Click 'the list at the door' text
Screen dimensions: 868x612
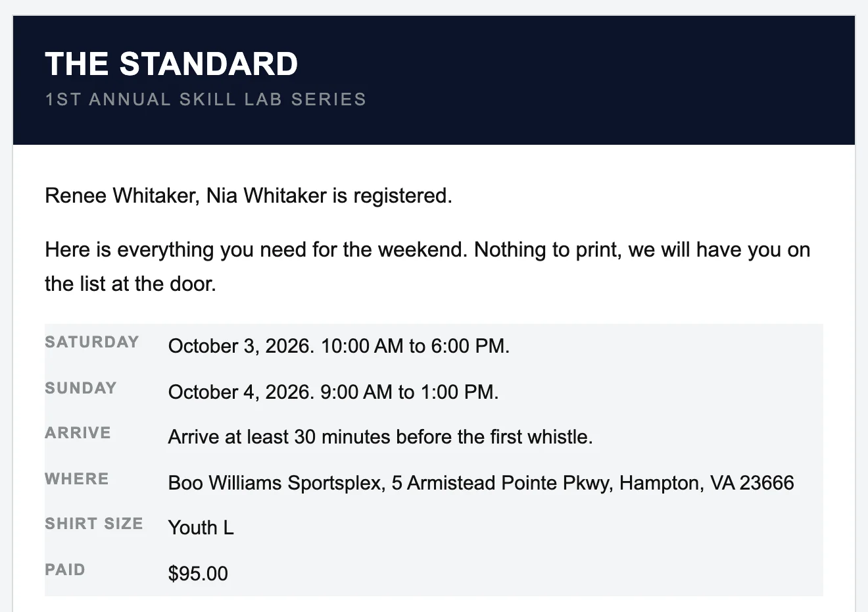(130, 284)
